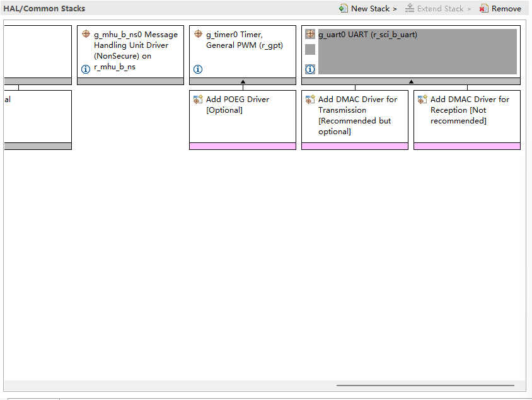Viewport: 532px width, 400px height.
Task: Click the g_timer0 Timer module icon
Action: 198,35
